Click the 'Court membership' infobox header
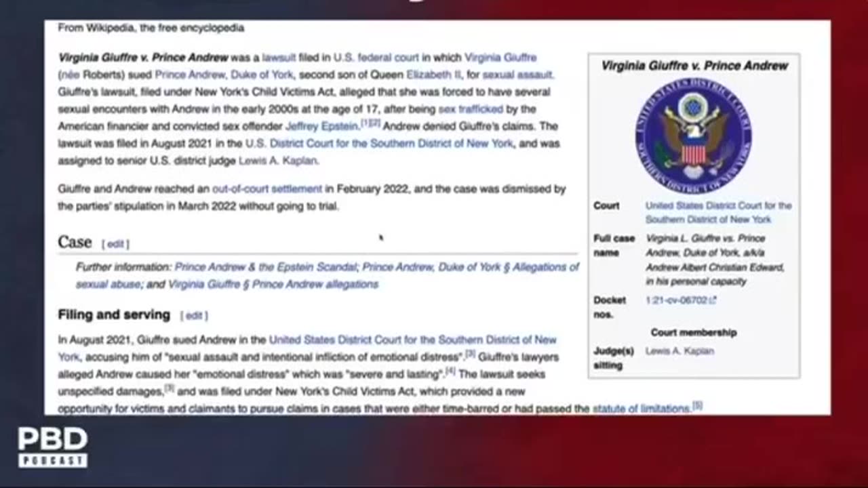This screenshot has height=488, width=868. click(694, 333)
